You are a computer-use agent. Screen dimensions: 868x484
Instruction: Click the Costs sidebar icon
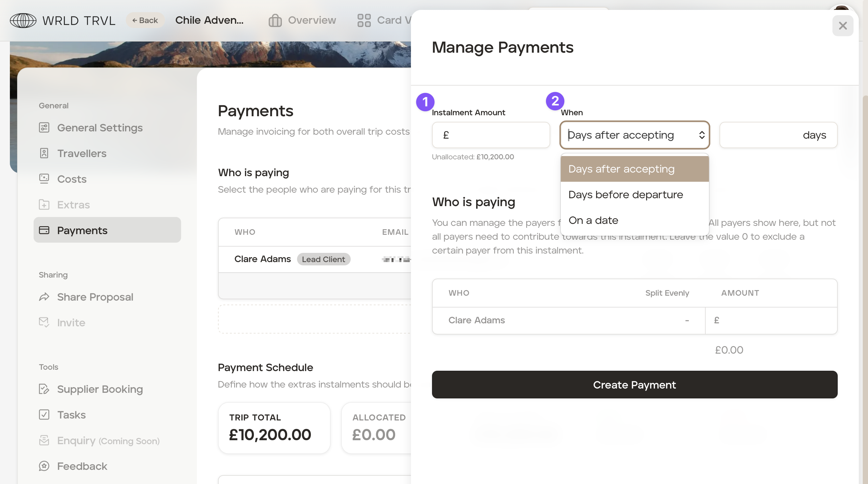(44, 179)
